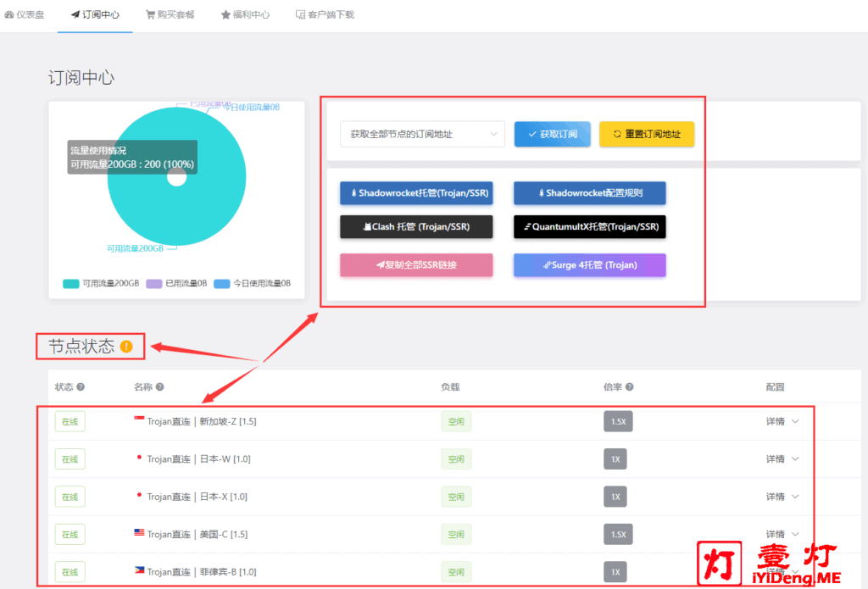Click the 在线 status badge for 日本-W

point(70,458)
